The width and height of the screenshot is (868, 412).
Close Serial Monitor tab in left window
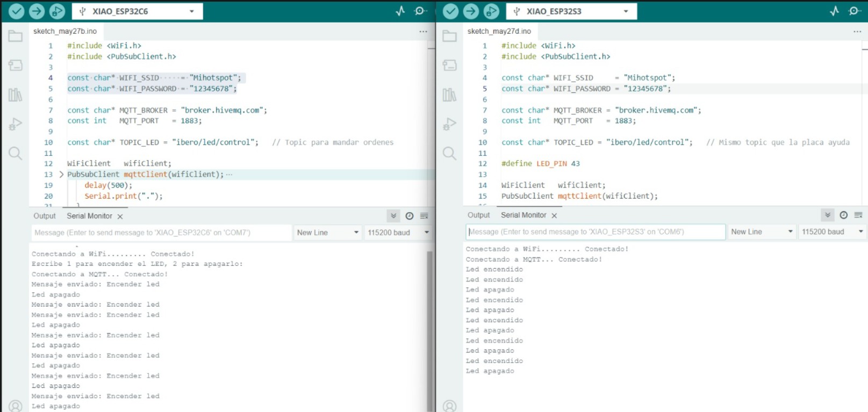[120, 216]
